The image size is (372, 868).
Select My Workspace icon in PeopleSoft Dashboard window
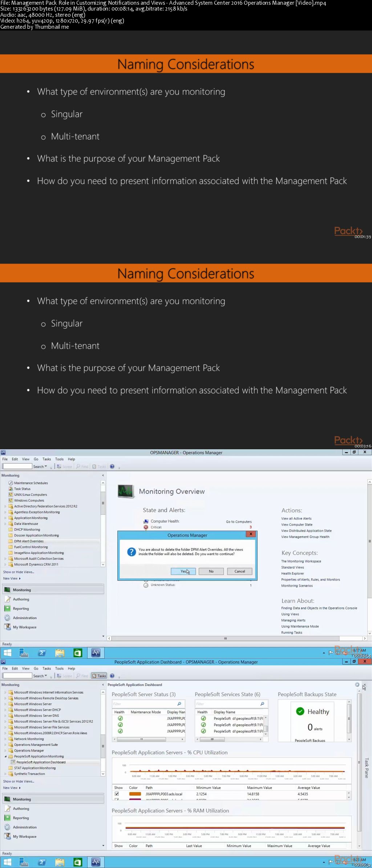click(7, 836)
